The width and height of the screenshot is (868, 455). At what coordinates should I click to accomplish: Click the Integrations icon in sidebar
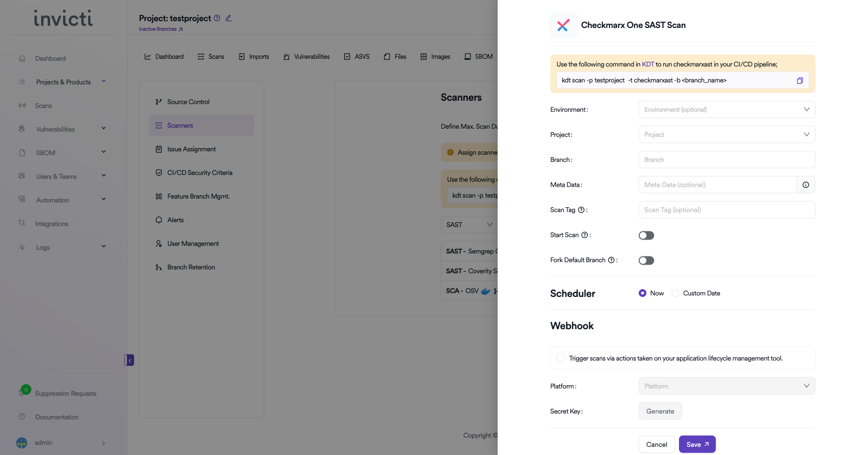click(22, 223)
